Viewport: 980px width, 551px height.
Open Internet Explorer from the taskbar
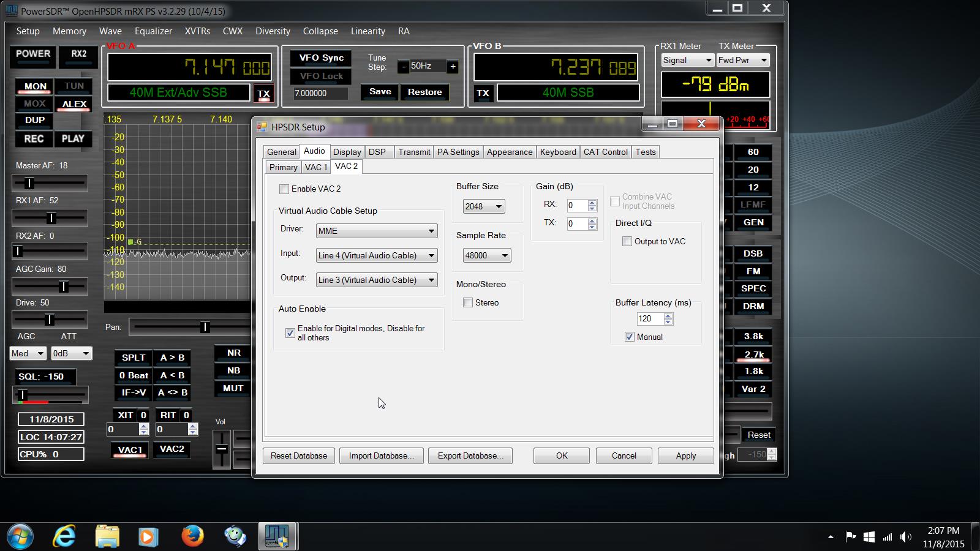(x=64, y=536)
